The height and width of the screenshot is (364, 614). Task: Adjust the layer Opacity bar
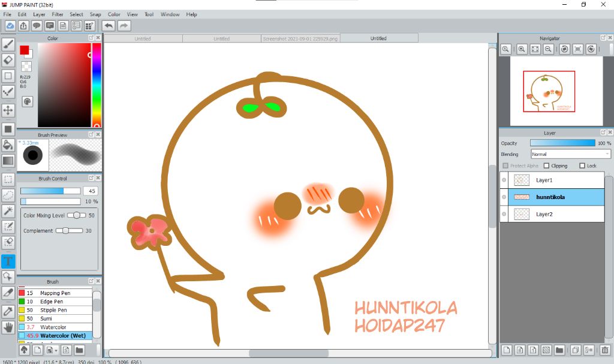(x=562, y=143)
